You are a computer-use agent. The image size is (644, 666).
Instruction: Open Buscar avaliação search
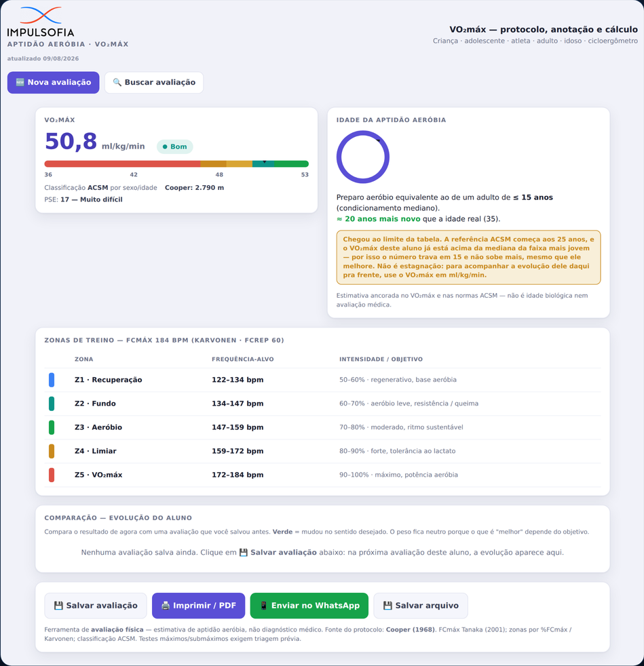pyautogui.click(x=154, y=82)
